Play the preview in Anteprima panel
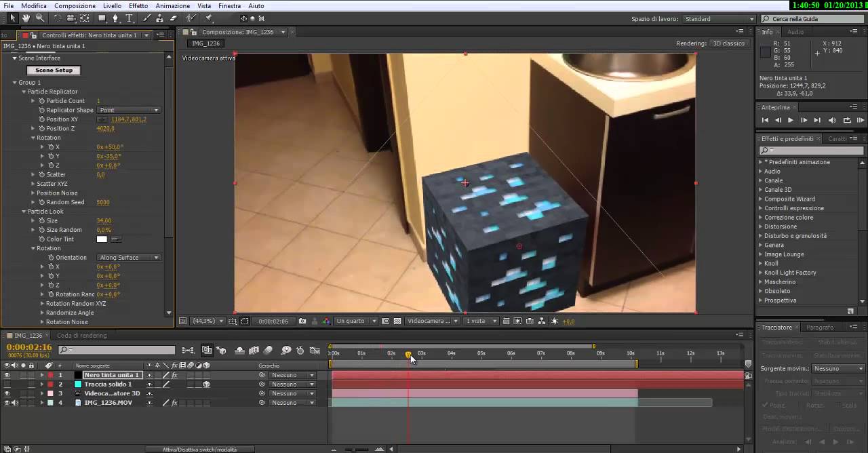868x453 pixels. pyautogui.click(x=790, y=120)
